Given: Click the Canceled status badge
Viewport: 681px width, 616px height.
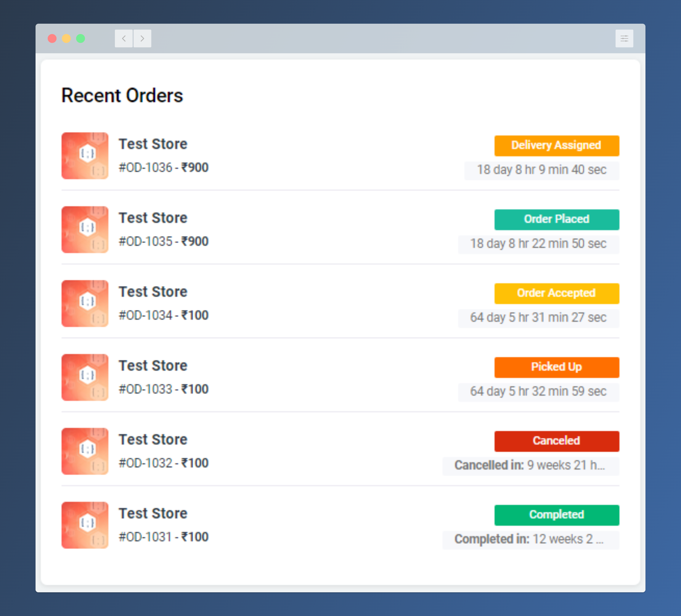Looking at the screenshot, I should 557,441.
